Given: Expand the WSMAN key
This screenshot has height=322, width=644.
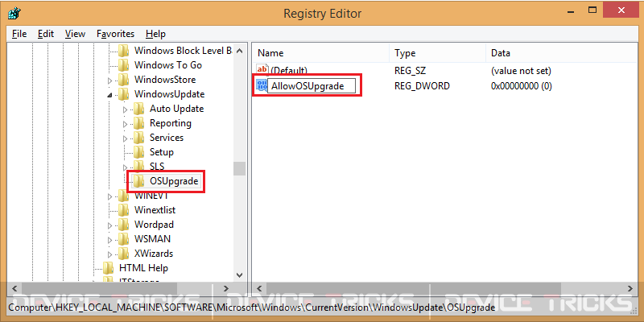Looking at the screenshot, I should tap(109, 240).
